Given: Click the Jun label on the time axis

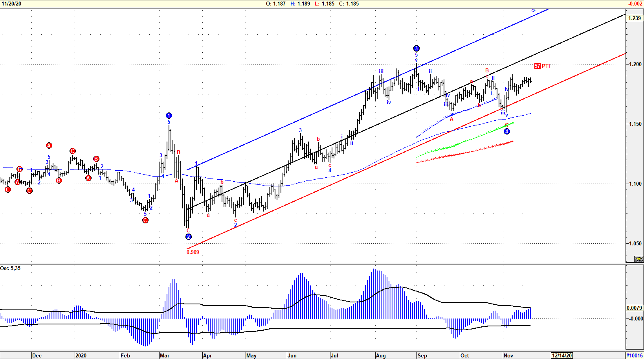Looking at the screenshot, I should coord(292,355).
